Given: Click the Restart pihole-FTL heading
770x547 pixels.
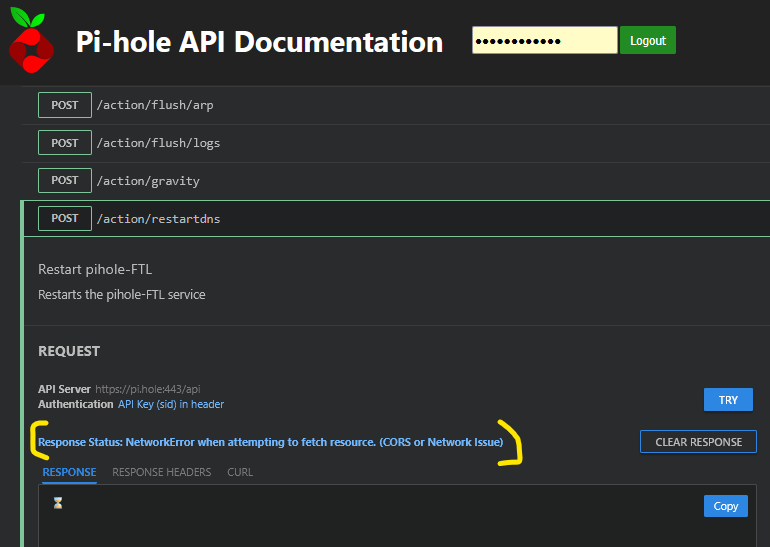Looking at the screenshot, I should click(x=95, y=270).
